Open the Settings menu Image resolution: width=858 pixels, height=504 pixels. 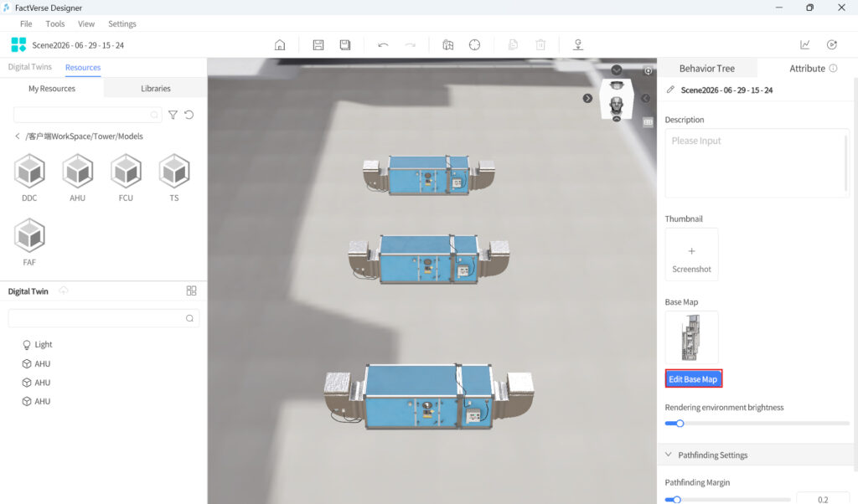pyautogui.click(x=122, y=24)
